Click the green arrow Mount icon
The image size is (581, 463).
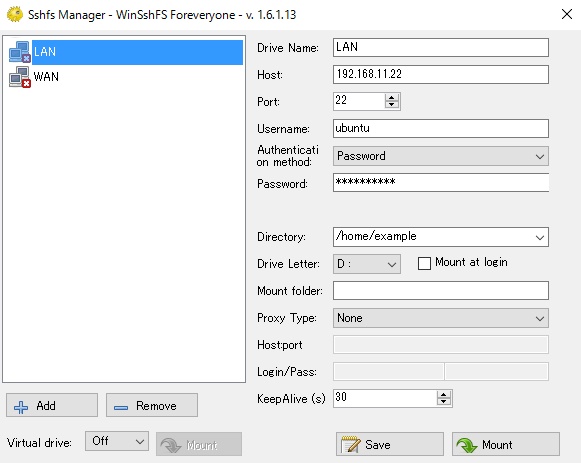point(467,444)
